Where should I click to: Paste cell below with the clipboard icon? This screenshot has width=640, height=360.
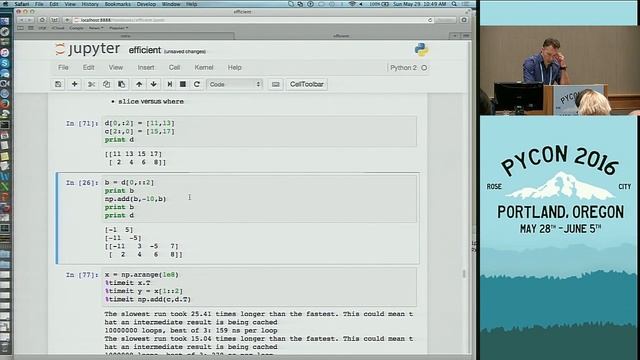(122, 84)
